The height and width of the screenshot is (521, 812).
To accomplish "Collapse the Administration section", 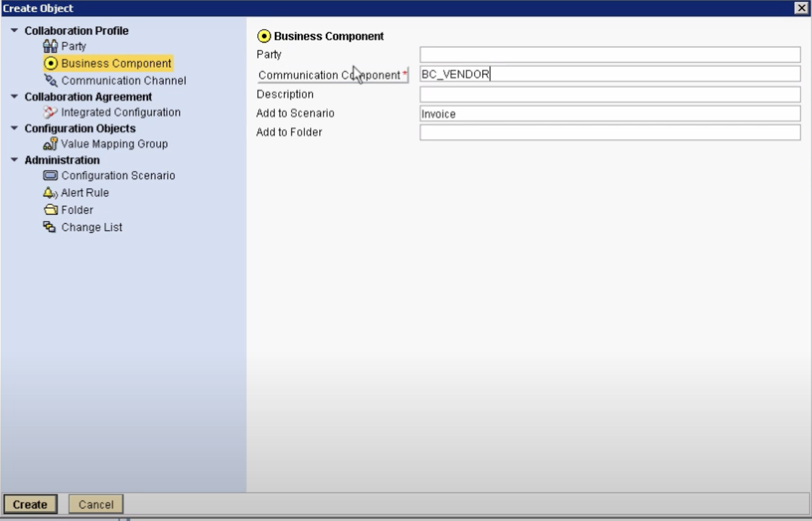I will pos(14,160).
